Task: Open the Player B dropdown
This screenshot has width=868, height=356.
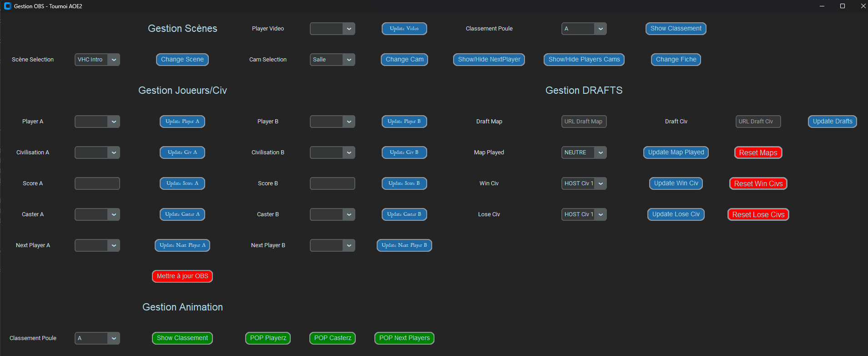Action: [x=333, y=122]
